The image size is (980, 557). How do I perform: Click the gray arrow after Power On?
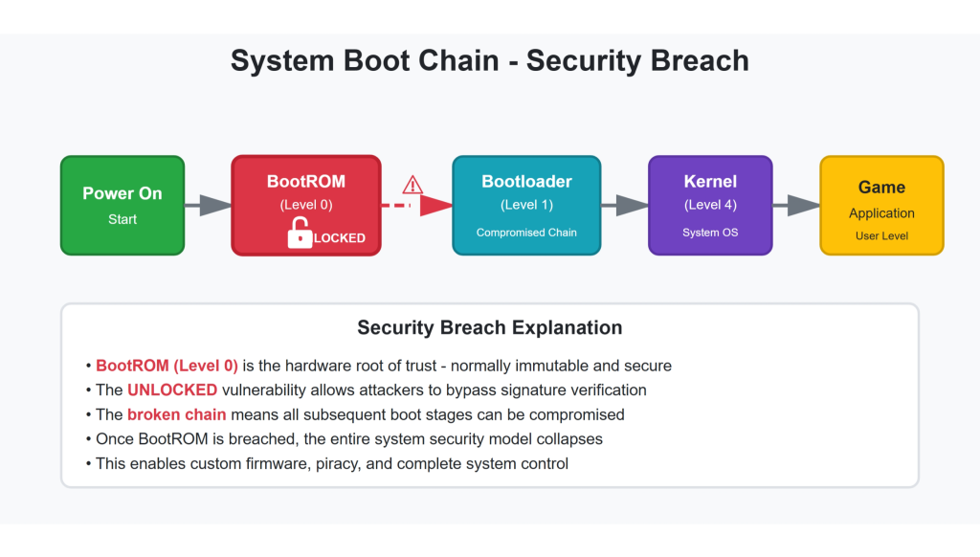(208, 205)
